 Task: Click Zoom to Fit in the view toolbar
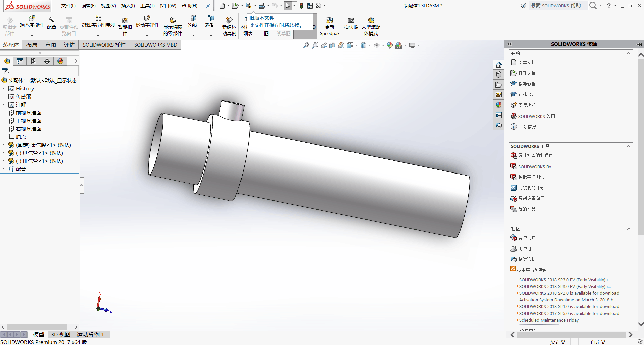(x=306, y=45)
